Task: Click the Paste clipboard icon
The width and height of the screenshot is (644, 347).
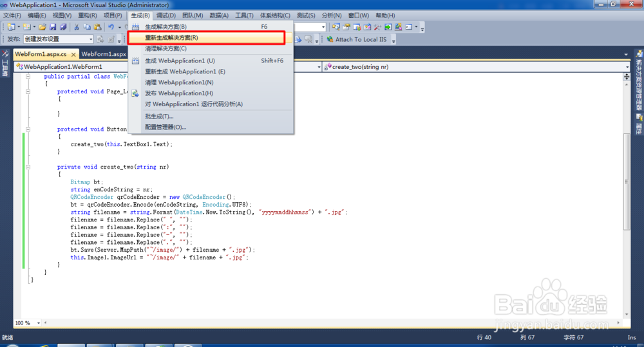Action: coord(98,27)
